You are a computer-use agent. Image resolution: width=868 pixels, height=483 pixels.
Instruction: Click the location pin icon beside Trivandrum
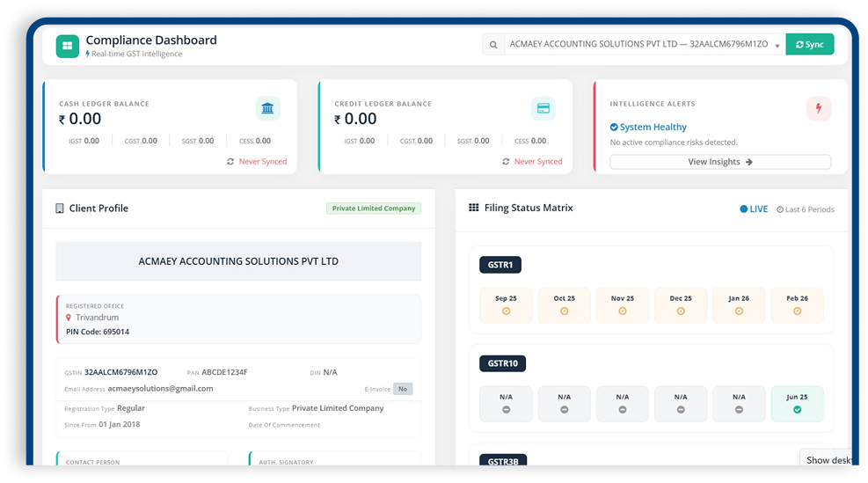tap(69, 318)
